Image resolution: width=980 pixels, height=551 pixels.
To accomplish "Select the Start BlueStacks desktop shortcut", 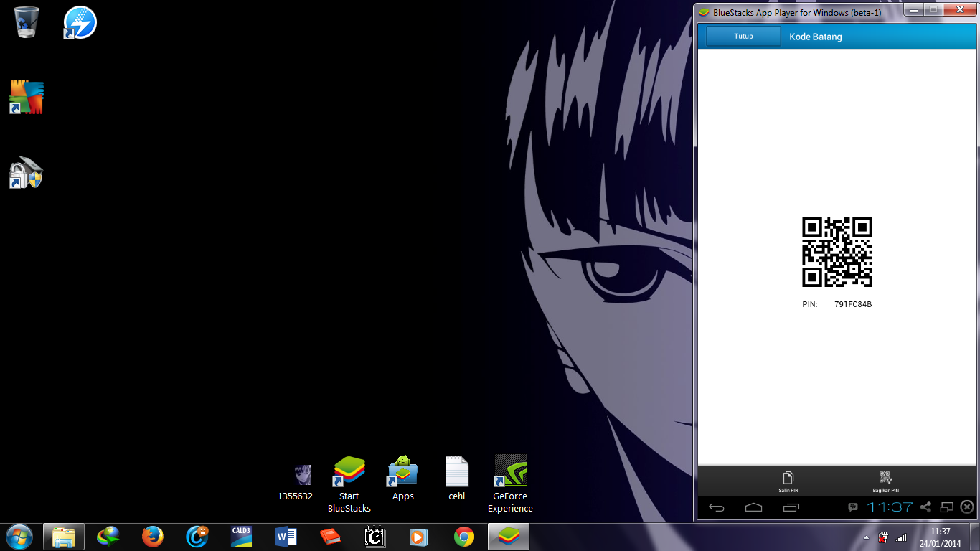I will 349,484.
